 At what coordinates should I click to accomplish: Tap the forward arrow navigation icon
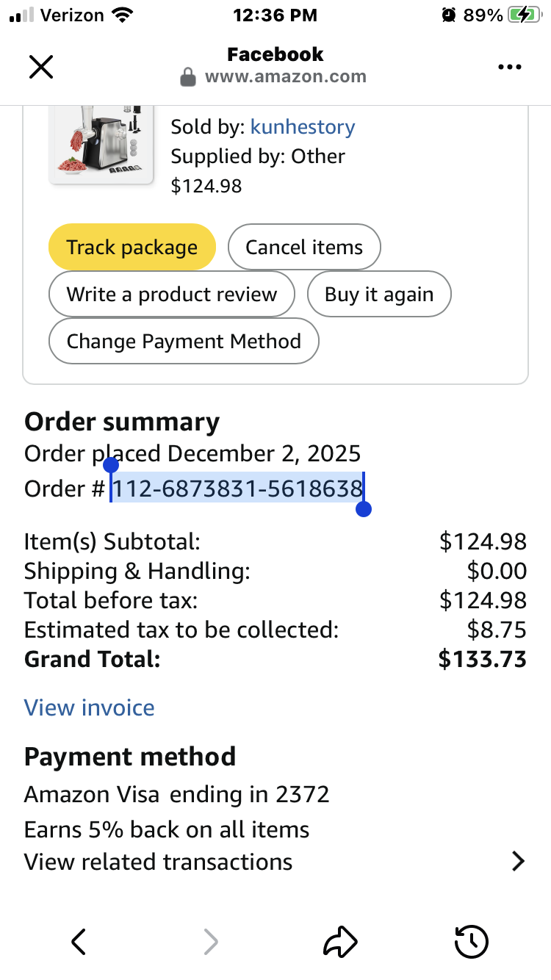click(210, 941)
